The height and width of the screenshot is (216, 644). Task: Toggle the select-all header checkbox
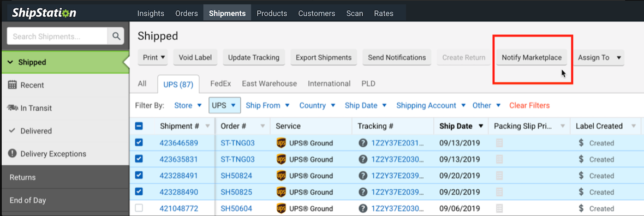[139, 126]
